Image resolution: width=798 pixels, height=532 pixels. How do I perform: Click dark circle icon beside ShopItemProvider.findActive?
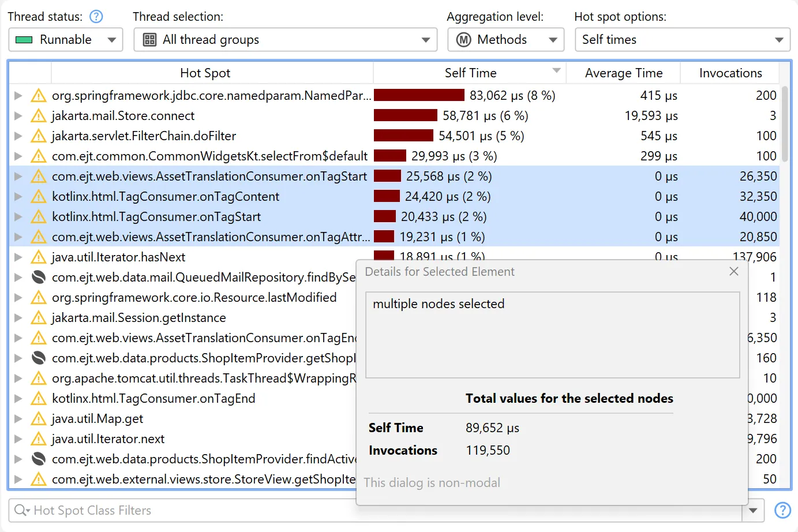pyautogui.click(x=38, y=459)
